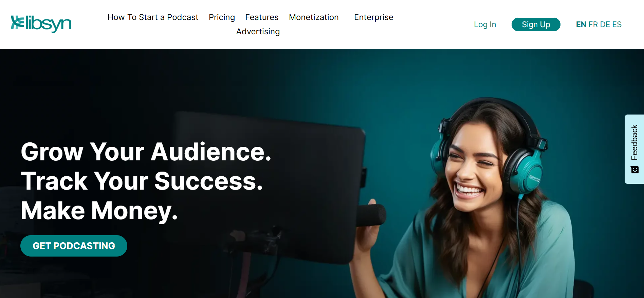Switch site language to DE

[x=605, y=24]
